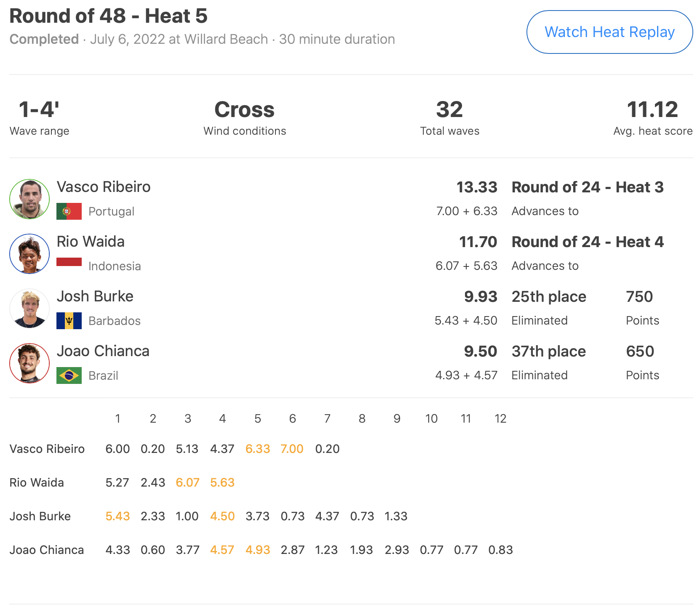Click the Brazil flag icon
Viewport: 700px width, 607px height.
click(69, 375)
